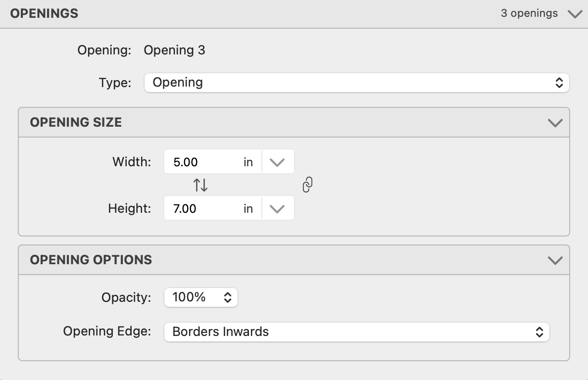Click the '3 openings' count text
This screenshot has height=380, width=588.
[x=529, y=13]
